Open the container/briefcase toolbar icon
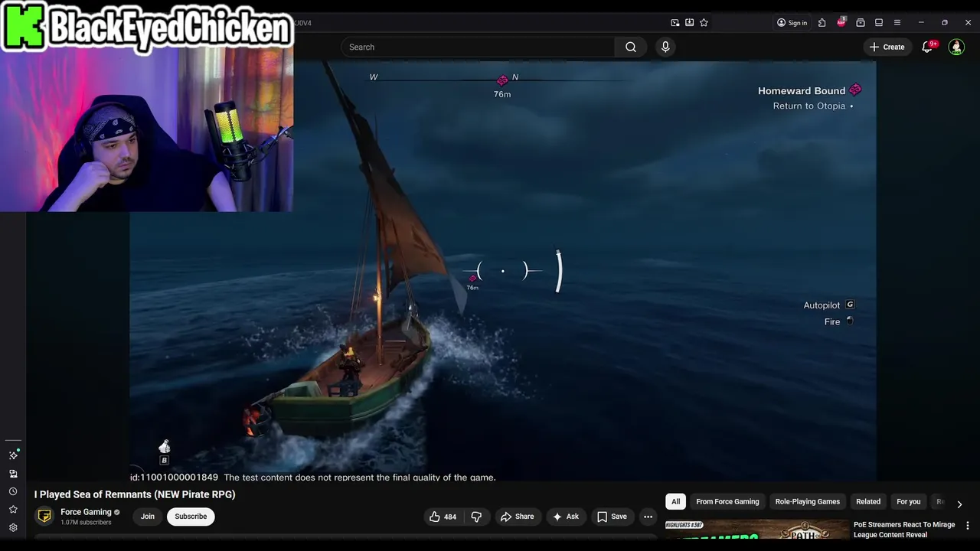Viewport: 980px width, 551px height. 861,23
